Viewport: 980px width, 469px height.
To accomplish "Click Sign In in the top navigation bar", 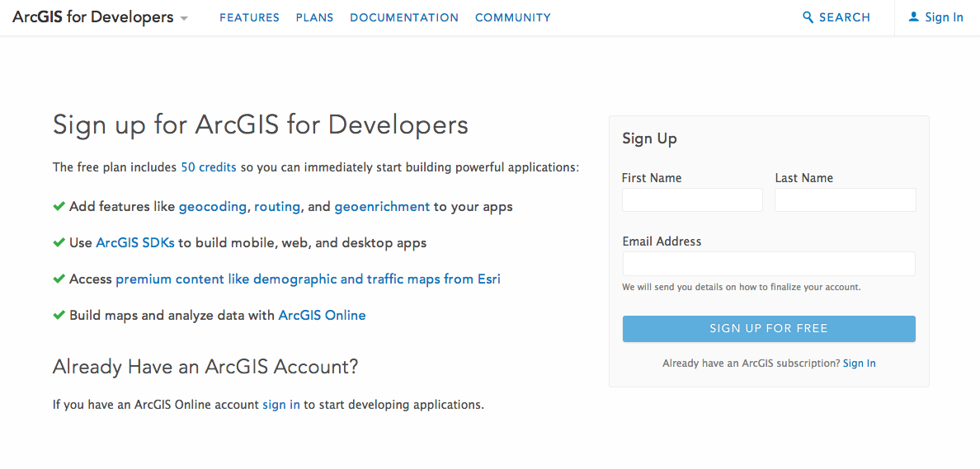I will pyautogui.click(x=944, y=17).
